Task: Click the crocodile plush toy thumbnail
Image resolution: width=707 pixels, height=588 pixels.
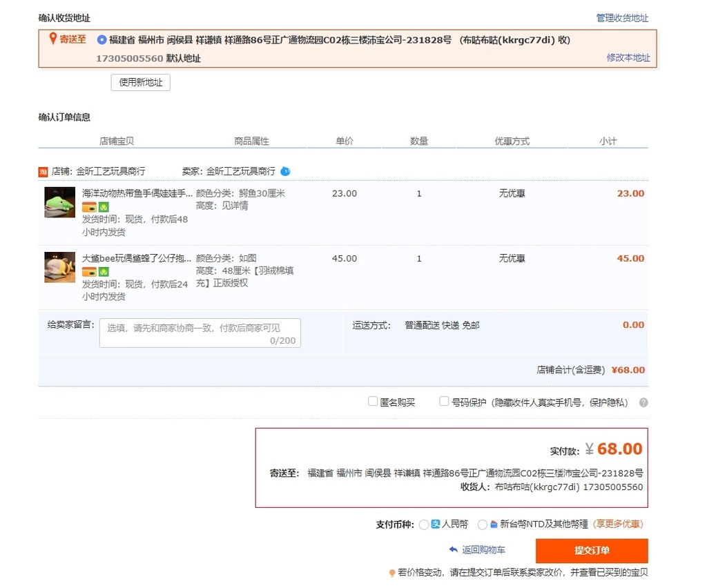Action: click(x=59, y=202)
